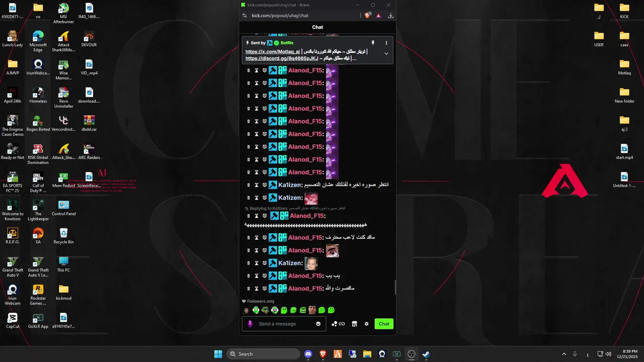Click the Windows Start button

pyautogui.click(x=218, y=354)
